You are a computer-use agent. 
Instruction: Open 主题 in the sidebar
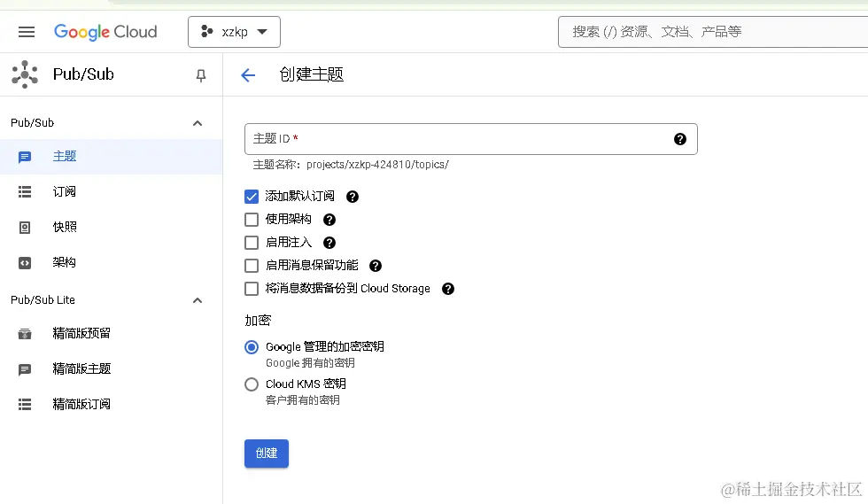[111, 157]
